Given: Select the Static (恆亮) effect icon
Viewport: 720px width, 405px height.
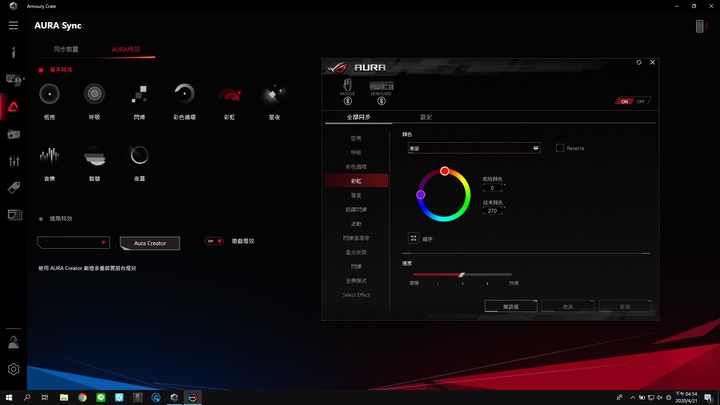Looking at the screenshot, I should coord(49,94).
